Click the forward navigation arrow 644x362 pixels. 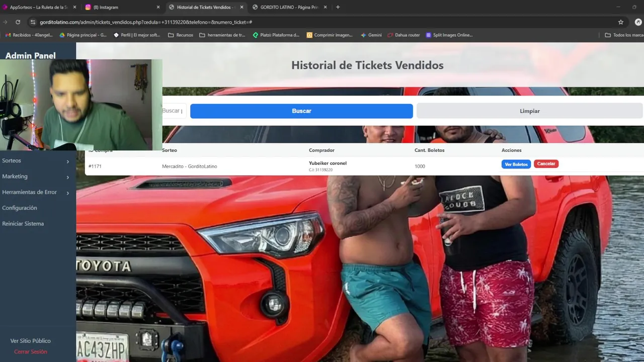pos(5,22)
